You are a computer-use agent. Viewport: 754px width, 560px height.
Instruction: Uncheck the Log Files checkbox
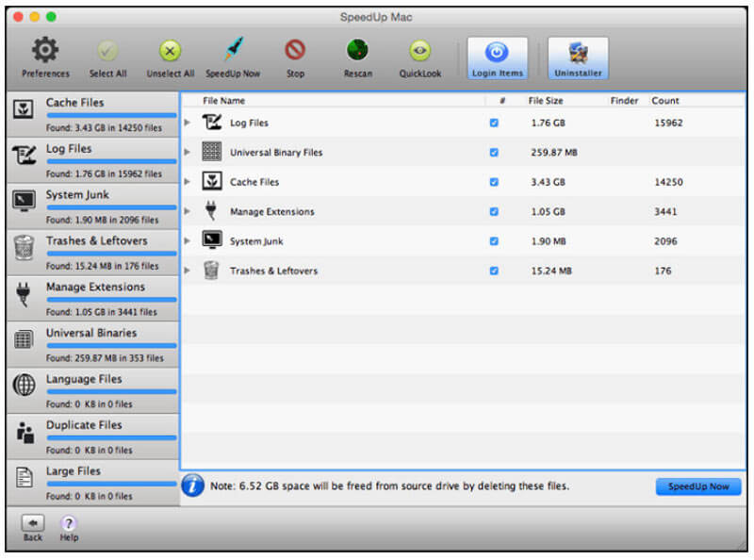click(x=494, y=123)
